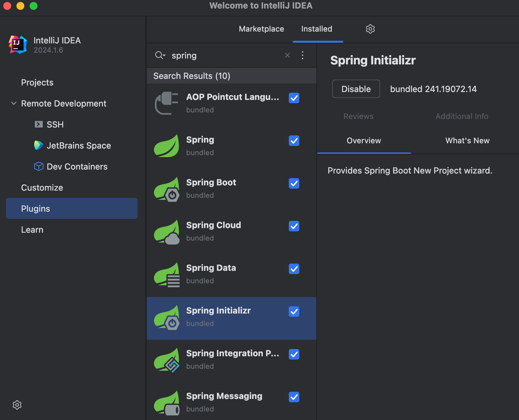Image resolution: width=519 pixels, height=420 pixels.
Task: Open the Customize section
Action: pos(42,188)
